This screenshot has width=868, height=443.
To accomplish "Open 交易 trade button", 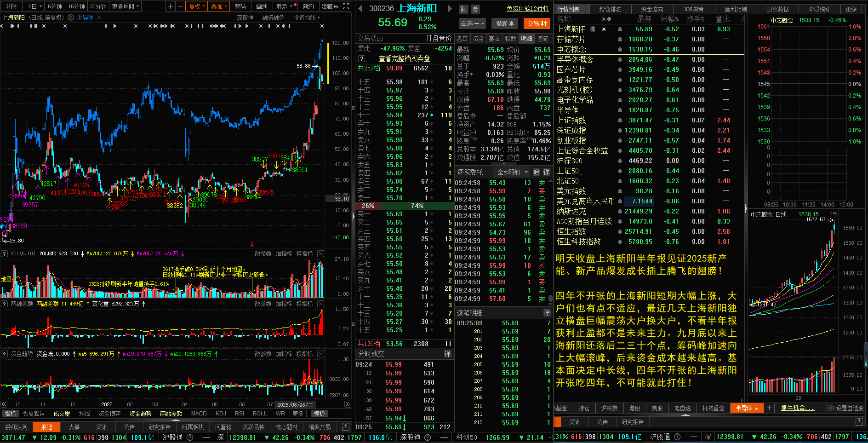I will click(537, 23).
